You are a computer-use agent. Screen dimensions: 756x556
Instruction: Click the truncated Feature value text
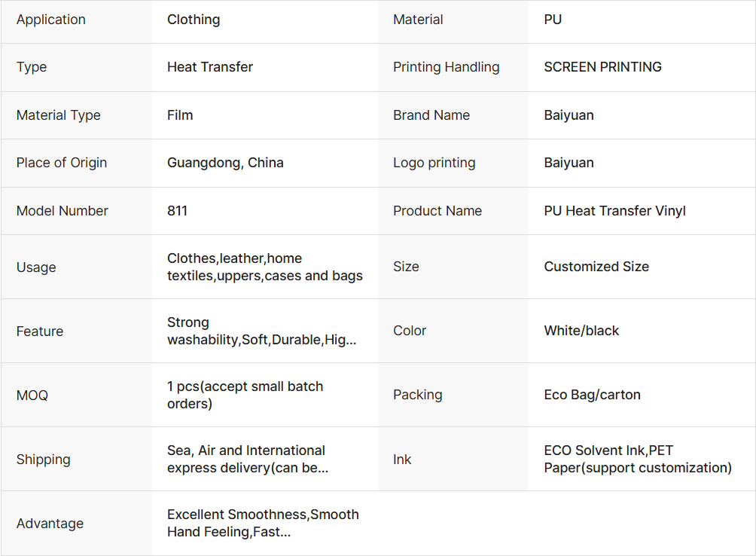pyautogui.click(x=261, y=331)
